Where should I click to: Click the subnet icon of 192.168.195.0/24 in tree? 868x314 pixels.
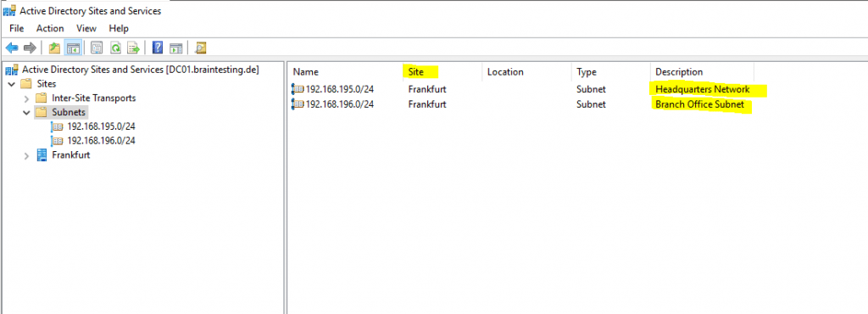pos(58,126)
